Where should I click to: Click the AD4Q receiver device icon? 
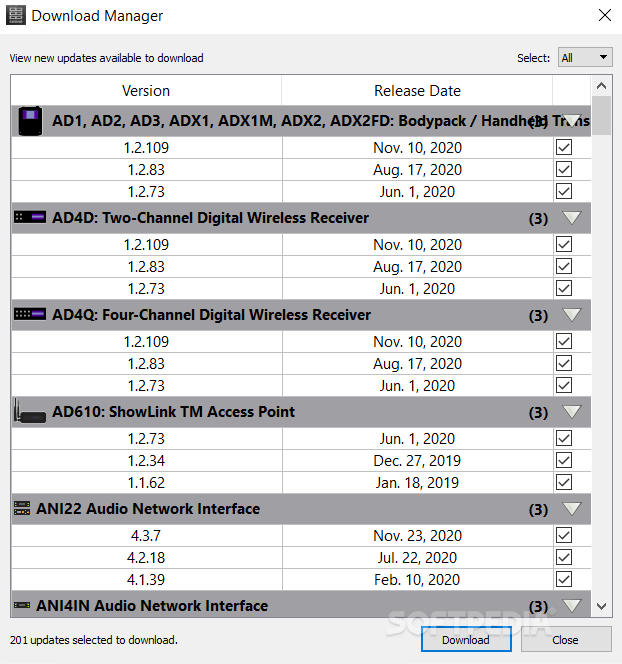[30, 314]
